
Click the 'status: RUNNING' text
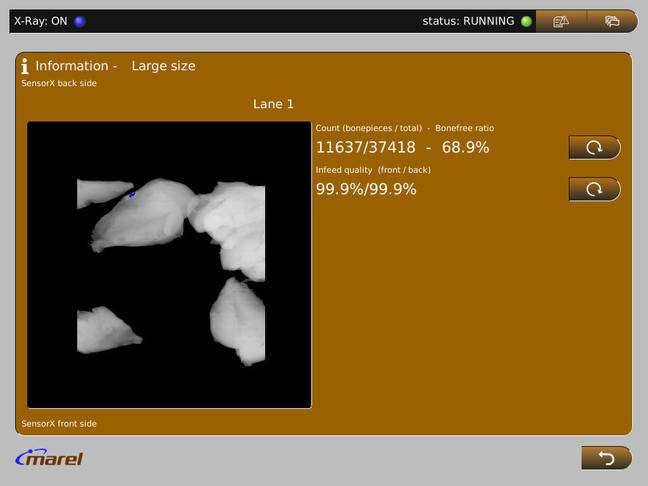pyautogui.click(x=468, y=21)
